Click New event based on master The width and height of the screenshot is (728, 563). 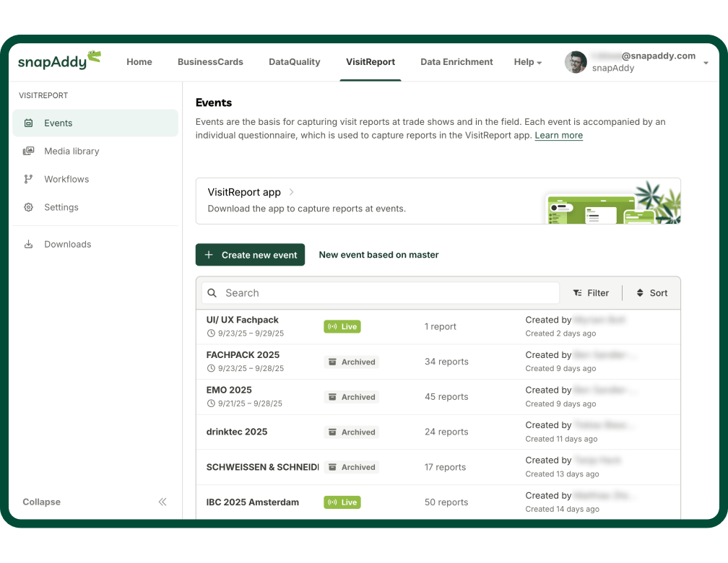378,255
